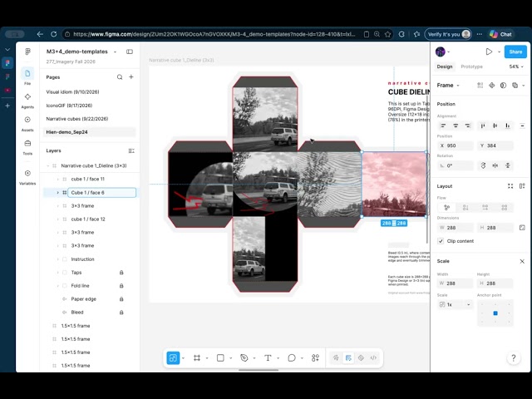Open the Tools sidebar section
The height and width of the screenshot is (399, 532).
point(27,147)
